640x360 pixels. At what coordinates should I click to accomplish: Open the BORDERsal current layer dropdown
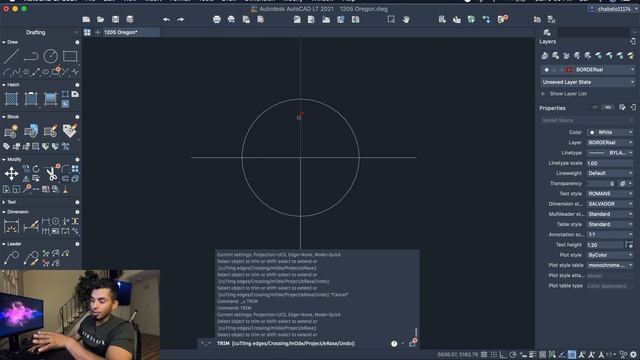(x=588, y=70)
